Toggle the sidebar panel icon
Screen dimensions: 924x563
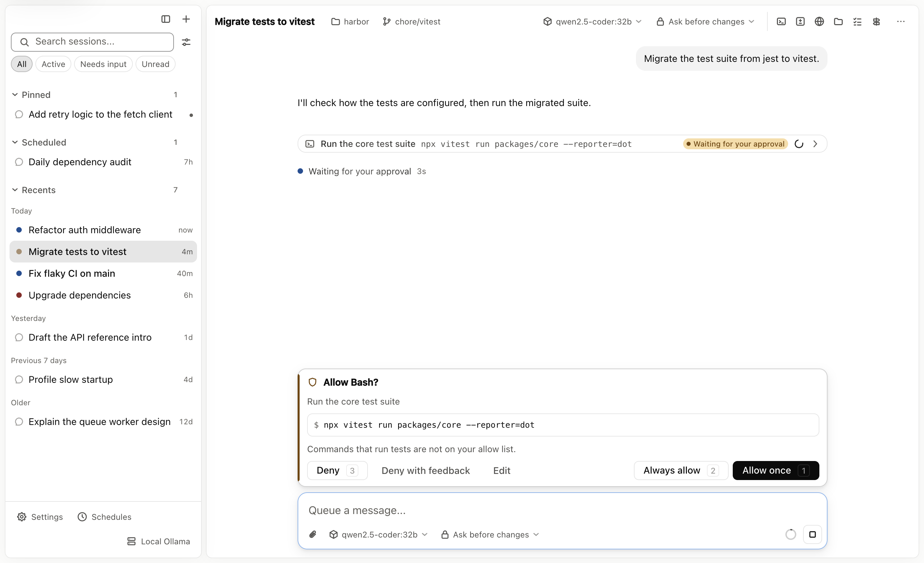166,19
